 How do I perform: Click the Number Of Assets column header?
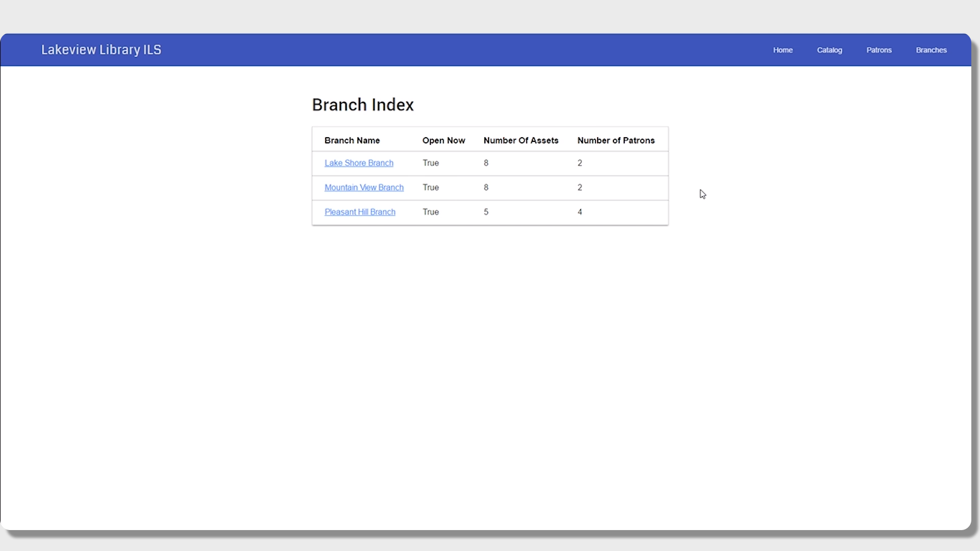point(521,140)
